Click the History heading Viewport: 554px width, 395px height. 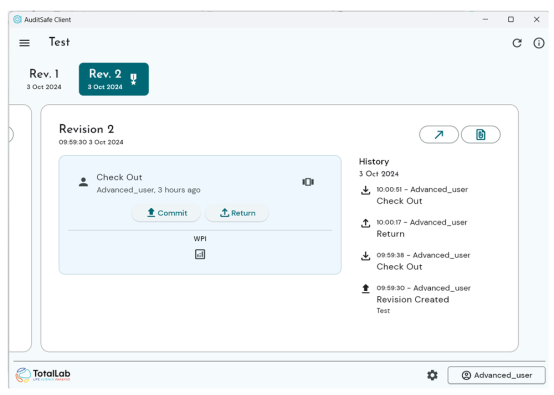[374, 161]
